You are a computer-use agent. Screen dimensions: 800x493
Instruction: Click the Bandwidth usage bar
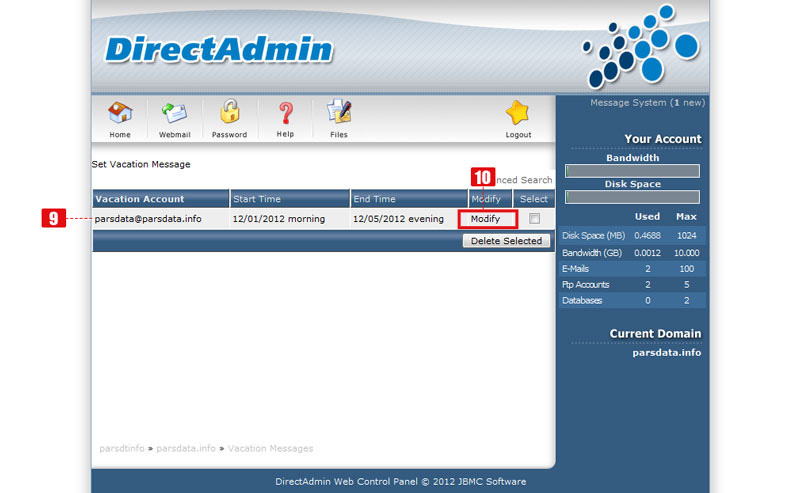[632, 171]
